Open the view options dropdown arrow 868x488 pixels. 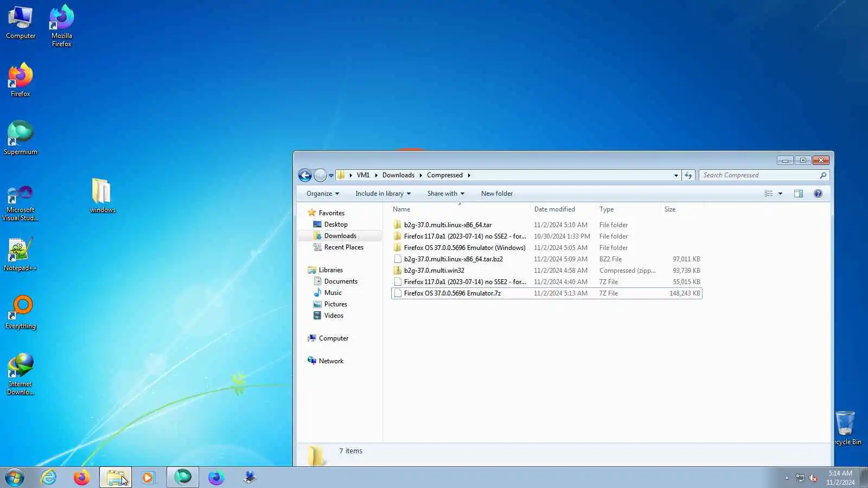(x=780, y=194)
